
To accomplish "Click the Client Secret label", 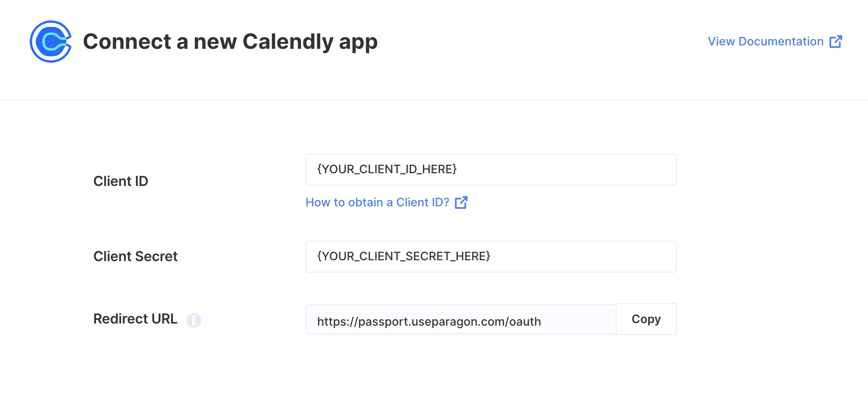I will pos(135,256).
